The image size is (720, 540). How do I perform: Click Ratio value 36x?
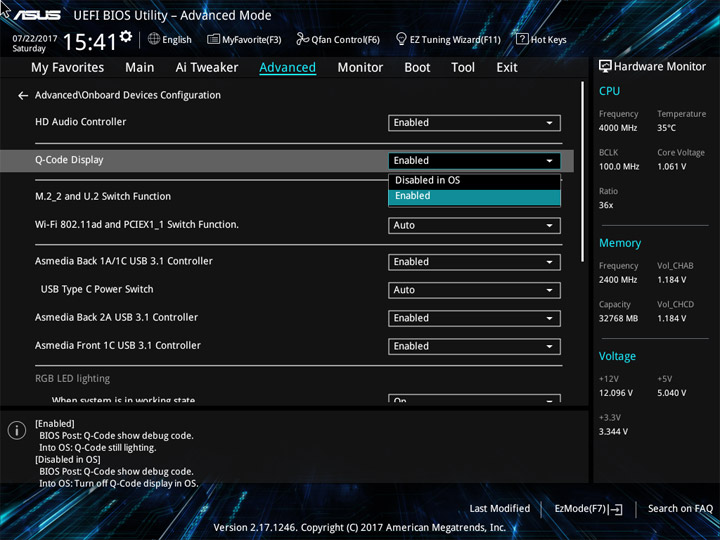click(606, 205)
